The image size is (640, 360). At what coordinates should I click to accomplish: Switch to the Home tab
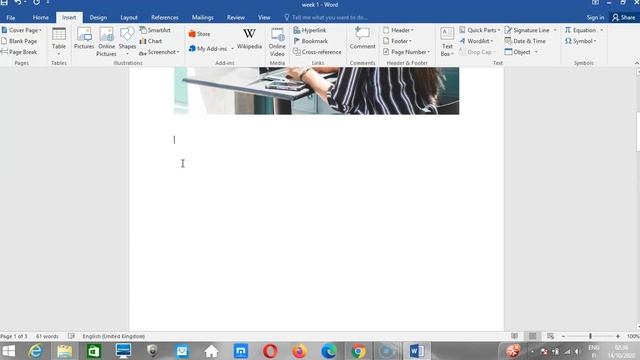pos(40,18)
